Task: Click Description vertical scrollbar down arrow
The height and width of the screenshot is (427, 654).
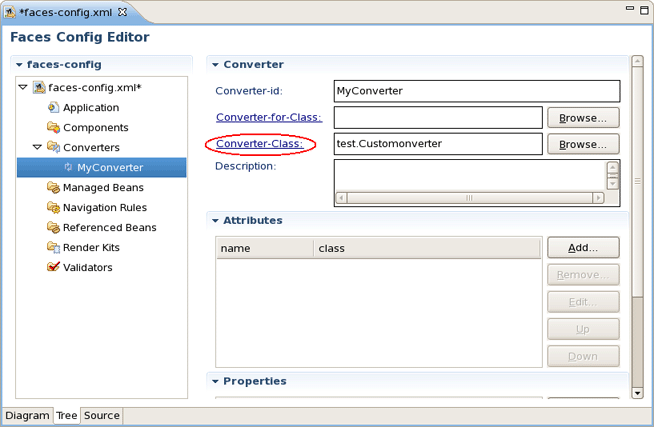Action: click(612, 183)
